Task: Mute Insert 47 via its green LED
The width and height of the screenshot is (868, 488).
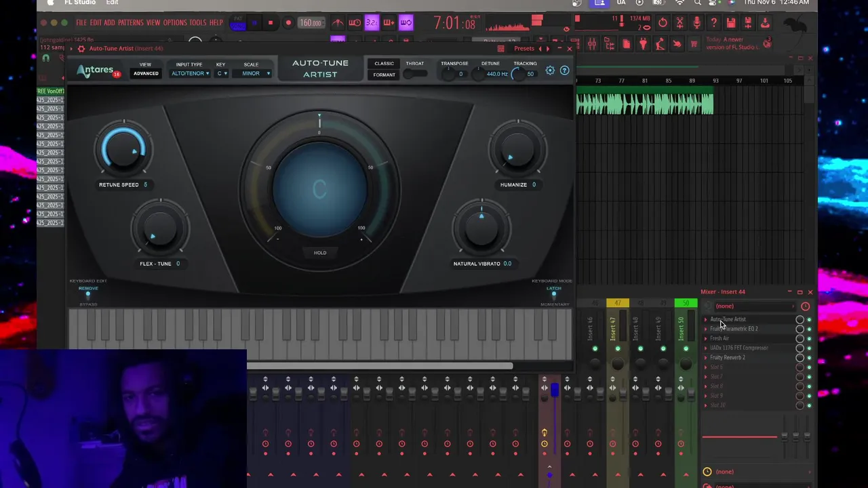Action: pyautogui.click(x=618, y=349)
